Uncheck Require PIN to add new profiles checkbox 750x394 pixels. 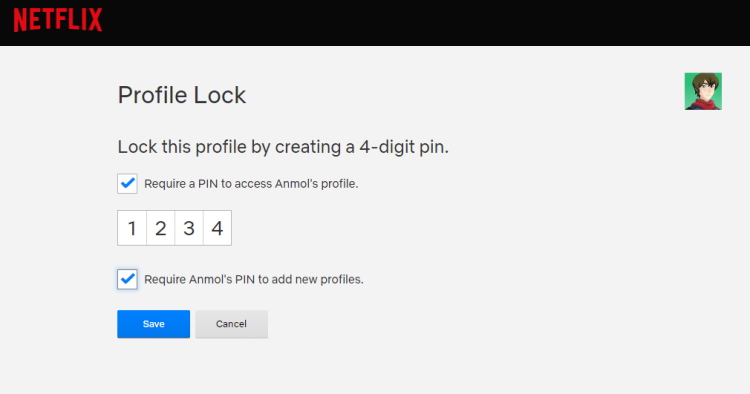[x=127, y=279]
